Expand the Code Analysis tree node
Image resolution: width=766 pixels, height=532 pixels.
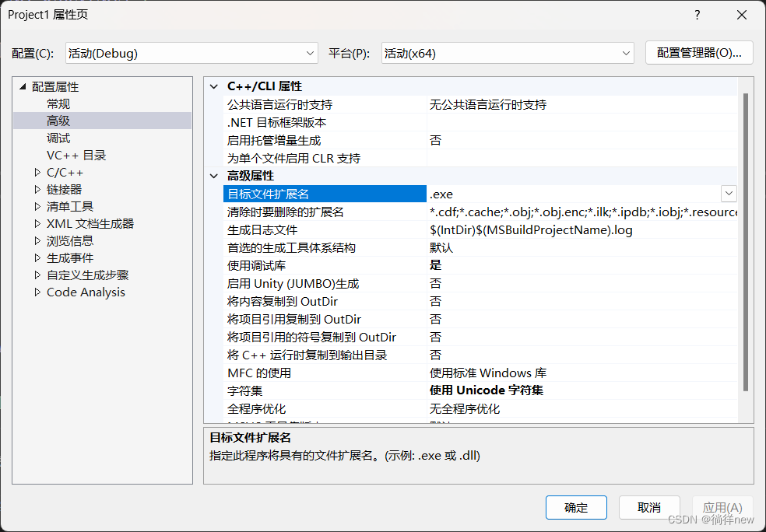pyautogui.click(x=37, y=292)
